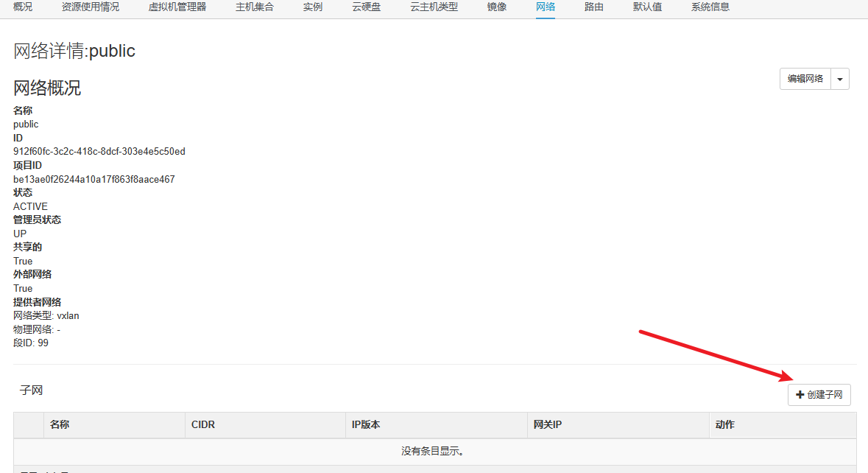The height and width of the screenshot is (473, 868).
Task: Click the 创建子网 button
Action: tap(819, 395)
